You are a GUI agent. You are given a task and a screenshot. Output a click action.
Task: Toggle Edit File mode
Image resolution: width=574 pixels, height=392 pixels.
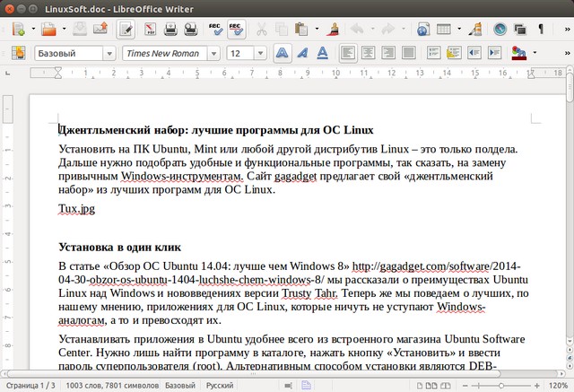click(x=126, y=29)
